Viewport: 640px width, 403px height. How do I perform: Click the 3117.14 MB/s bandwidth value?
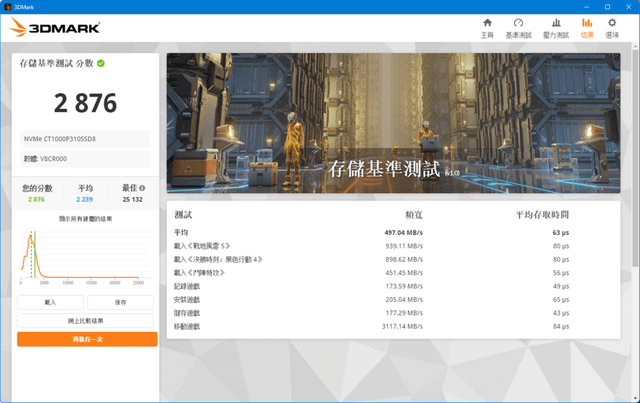coord(402,326)
